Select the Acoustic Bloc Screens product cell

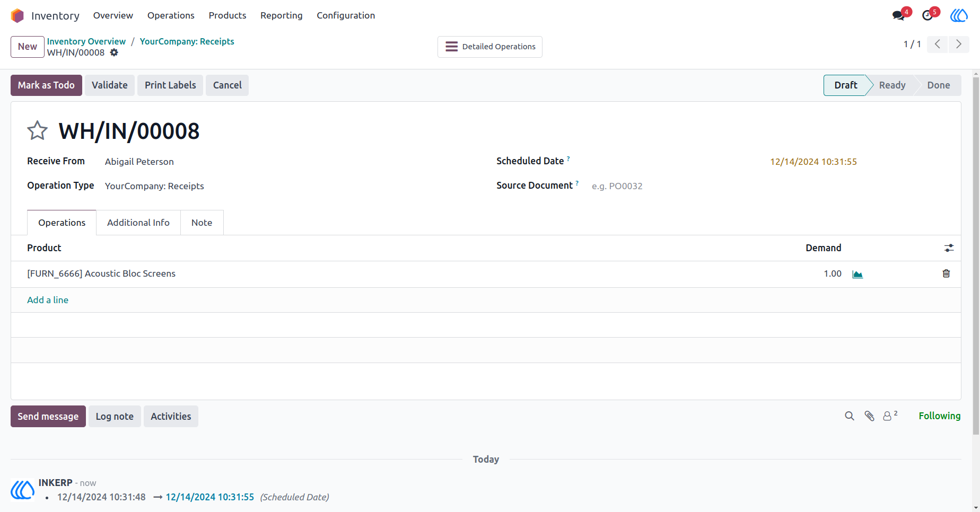(x=101, y=273)
